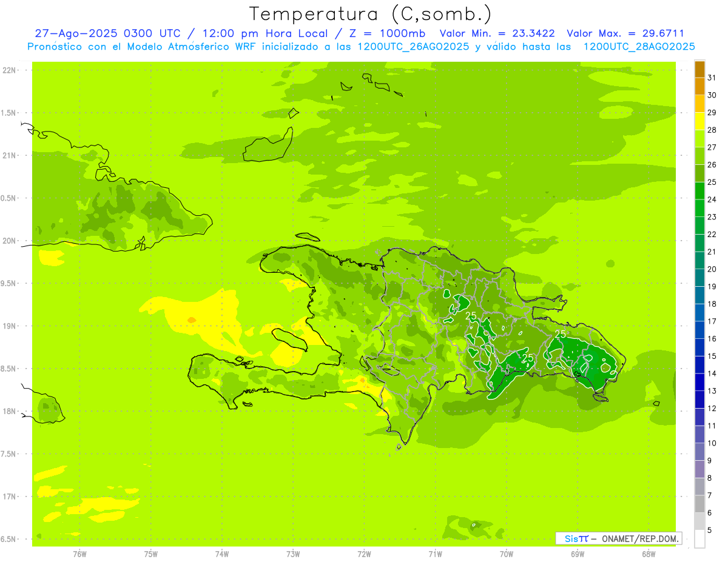728x562 pixels.
Task: Click the "5" color scale label
Action: (x=710, y=530)
